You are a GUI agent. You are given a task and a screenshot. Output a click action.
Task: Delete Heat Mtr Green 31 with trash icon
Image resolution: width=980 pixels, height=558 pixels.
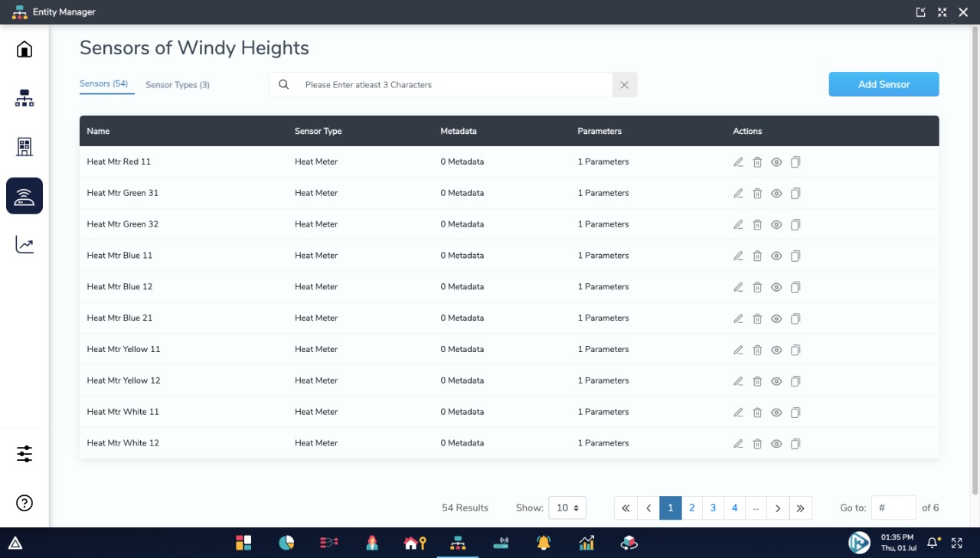pos(757,193)
